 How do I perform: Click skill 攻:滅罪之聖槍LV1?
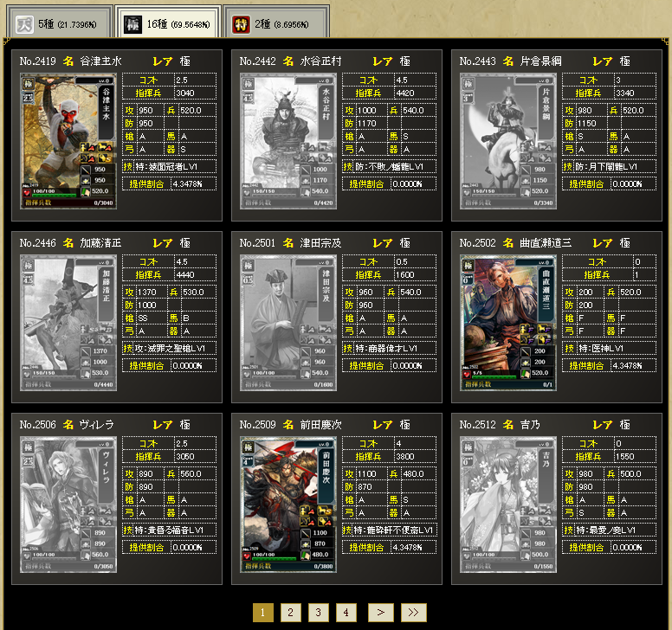(170, 348)
